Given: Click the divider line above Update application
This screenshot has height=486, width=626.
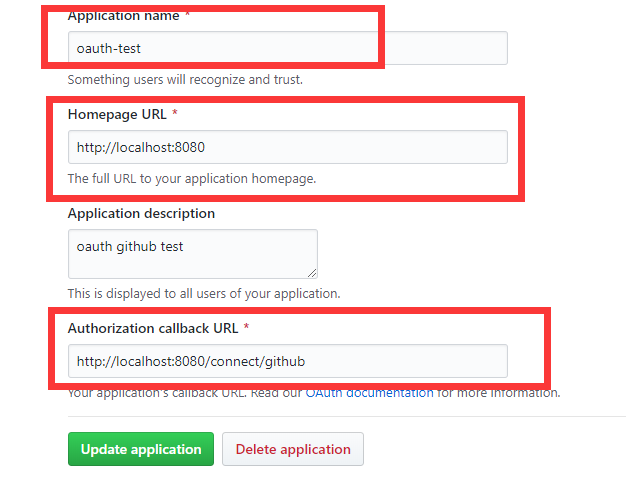Looking at the screenshot, I should 347,416.
